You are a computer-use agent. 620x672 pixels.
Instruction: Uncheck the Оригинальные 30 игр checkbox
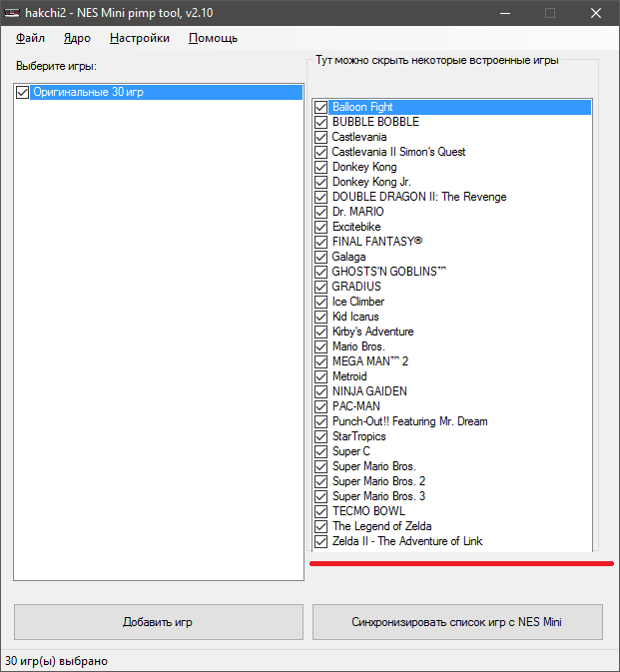coord(22,92)
